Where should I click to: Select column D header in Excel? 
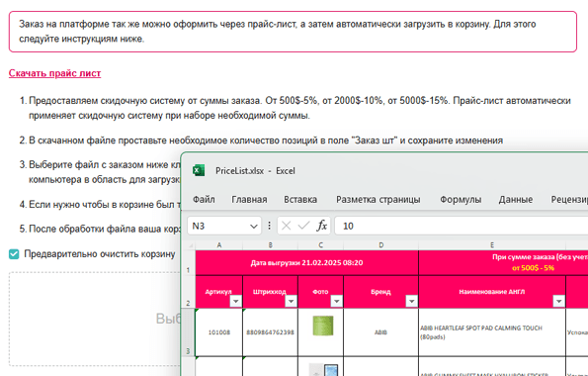[x=381, y=245]
